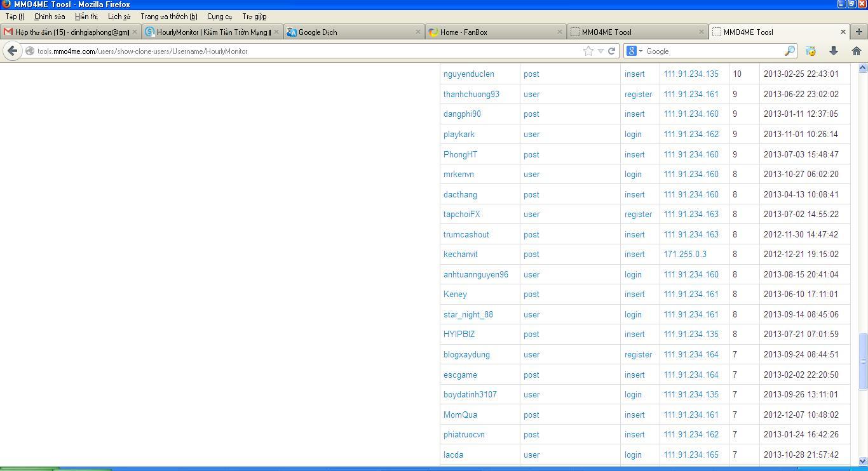Viewport: 868px width, 471px height.
Task: Select timestamp 2013-02-25 22:43:01
Action: click(x=801, y=74)
